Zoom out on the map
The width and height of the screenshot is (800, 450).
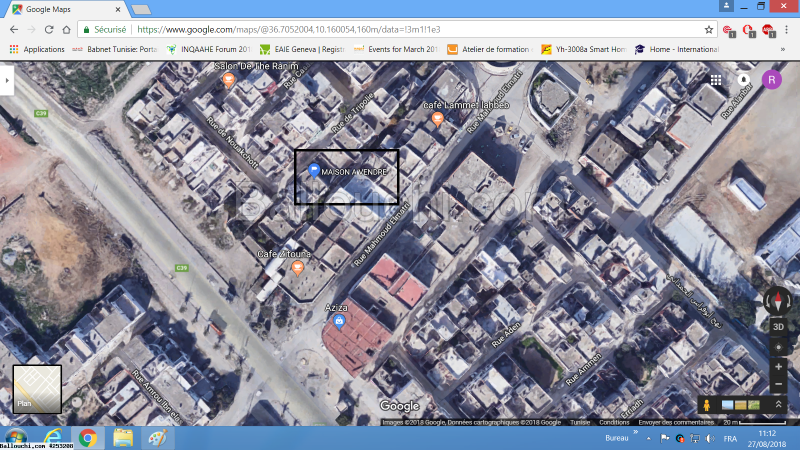(x=778, y=384)
